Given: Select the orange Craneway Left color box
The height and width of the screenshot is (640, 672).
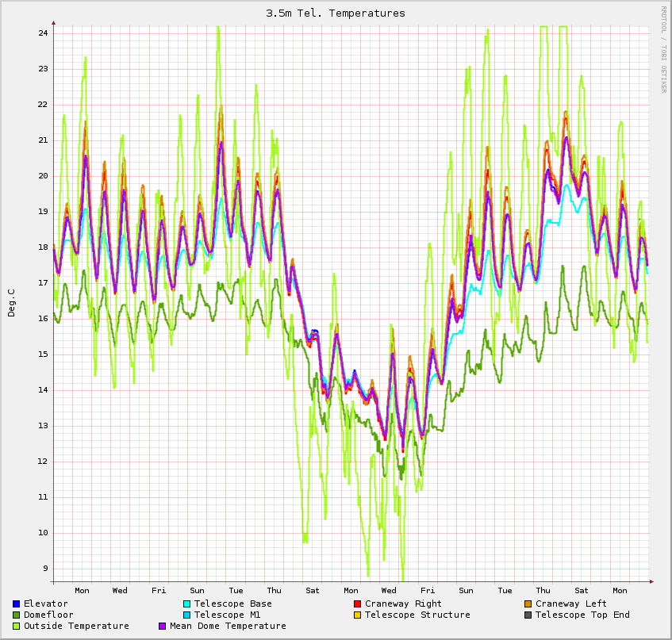Looking at the screenshot, I should pos(528,604).
